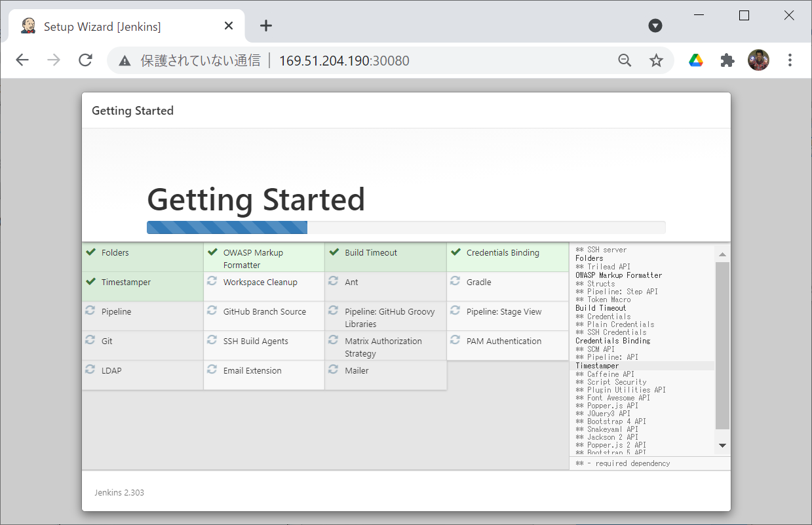Click the '** Caffeine API' log line
812x525 pixels.
point(605,374)
